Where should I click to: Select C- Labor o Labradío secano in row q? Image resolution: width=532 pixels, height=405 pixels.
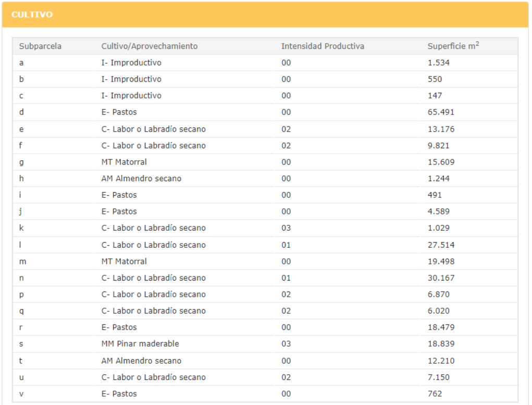[153, 311]
